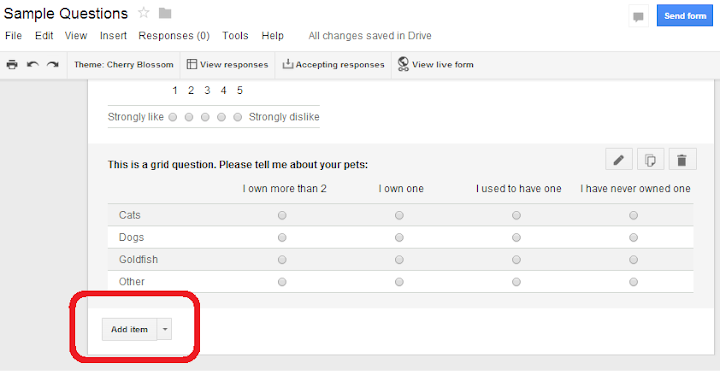This screenshot has width=720, height=375.
Task: Redo the last change
Action: pyautogui.click(x=53, y=64)
